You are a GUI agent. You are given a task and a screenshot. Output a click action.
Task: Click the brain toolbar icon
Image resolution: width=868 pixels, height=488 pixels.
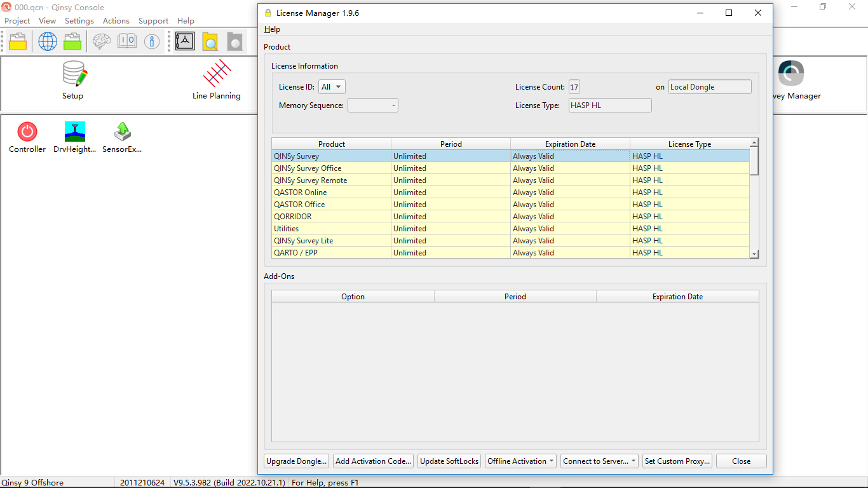coord(102,41)
